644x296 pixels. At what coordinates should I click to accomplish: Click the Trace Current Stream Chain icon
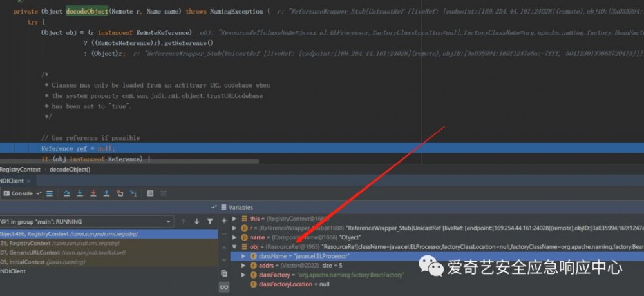tap(164, 193)
